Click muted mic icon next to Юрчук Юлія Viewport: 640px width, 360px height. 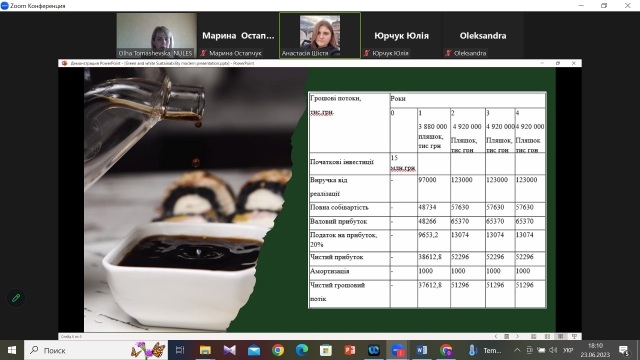tap(367, 53)
